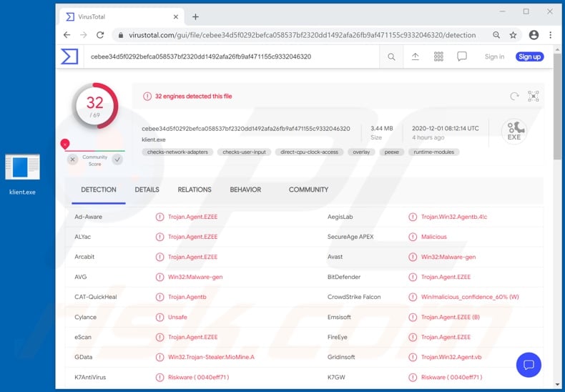Select klient.exe desktop file icon
The height and width of the screenshot is (392, 565).
22,167
